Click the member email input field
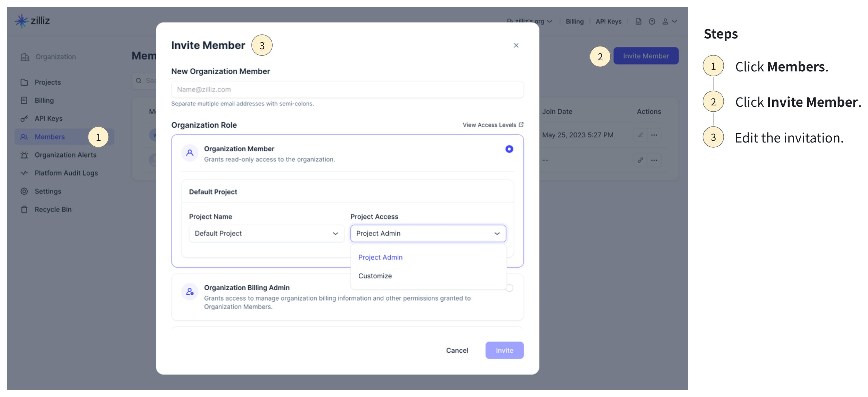This screenshot has height=397, width=868. (347, 89)
